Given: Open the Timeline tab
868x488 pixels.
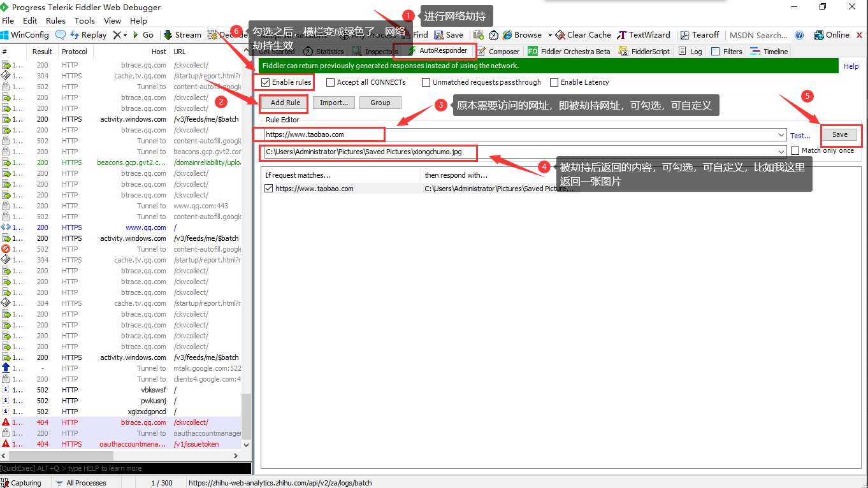Looking at the screenshot, I should pos(769,52).
